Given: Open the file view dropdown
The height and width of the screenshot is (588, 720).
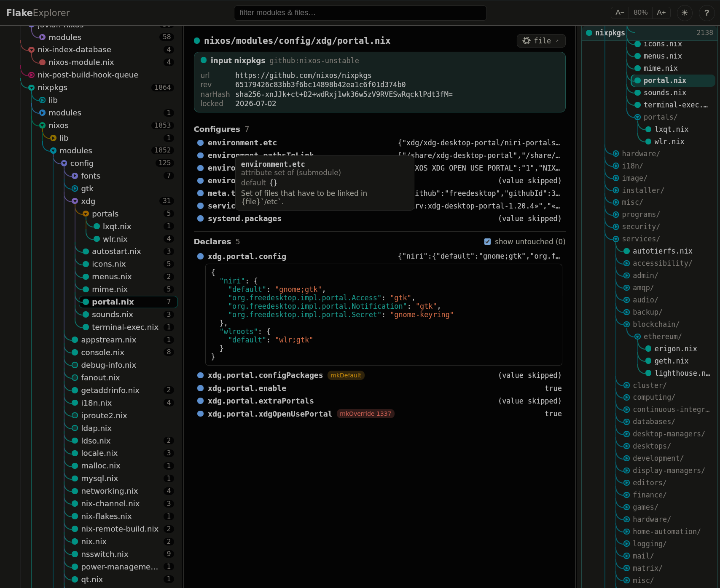Looking at the screenshot, I should (x=541, y=41).
